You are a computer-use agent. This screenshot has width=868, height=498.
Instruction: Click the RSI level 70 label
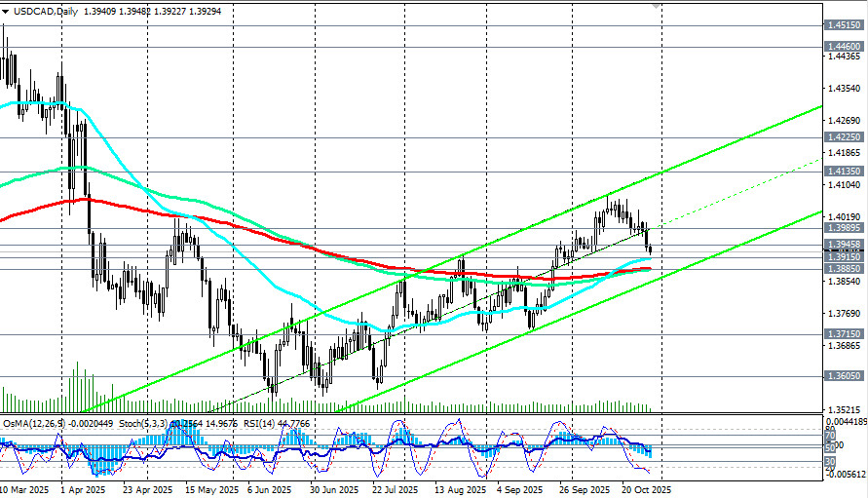(830, 436)
